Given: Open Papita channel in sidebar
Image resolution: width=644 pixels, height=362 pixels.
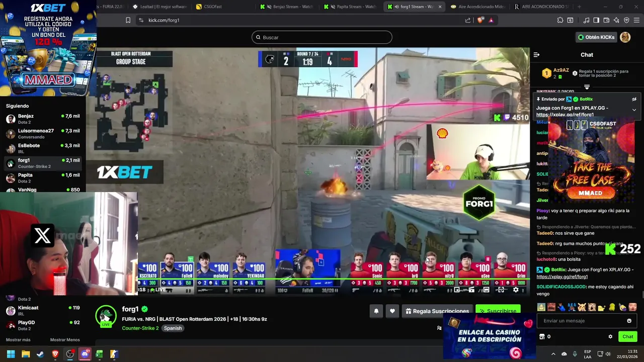Looking at the screenshot, I should tap(43, 178).
